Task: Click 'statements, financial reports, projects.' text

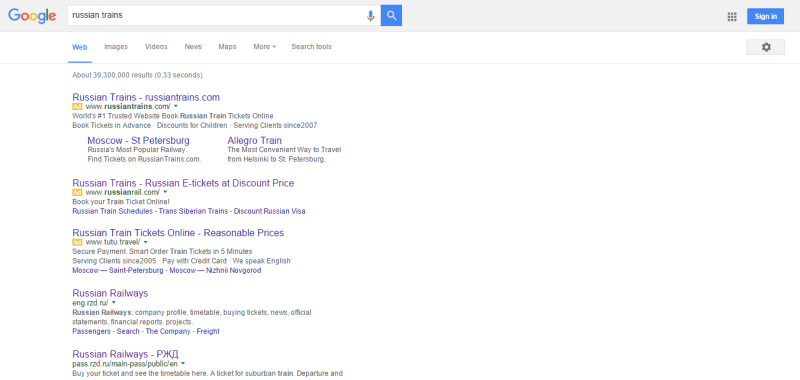Action: click(x=133, y=322)
